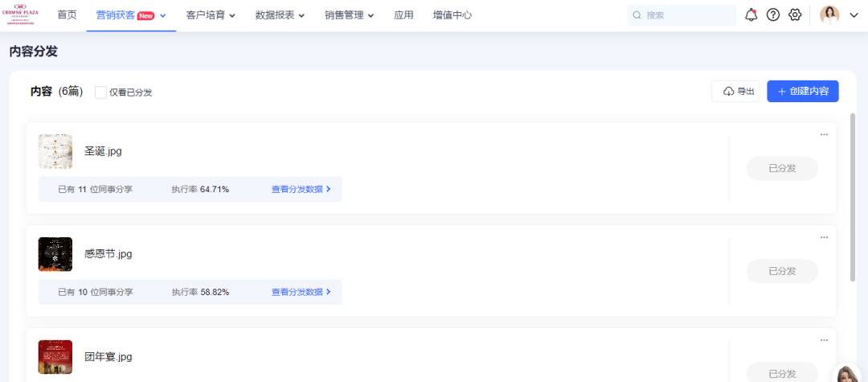Expand the account dropdown arrow beside avatar

coord(854,15)
